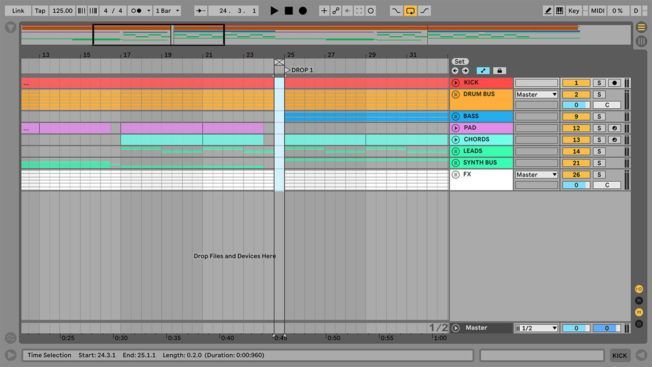Image resolution: width=652 pixels, height=367 pixels.
Task: Click the Tap tempo button
Action: pos(40,11)
